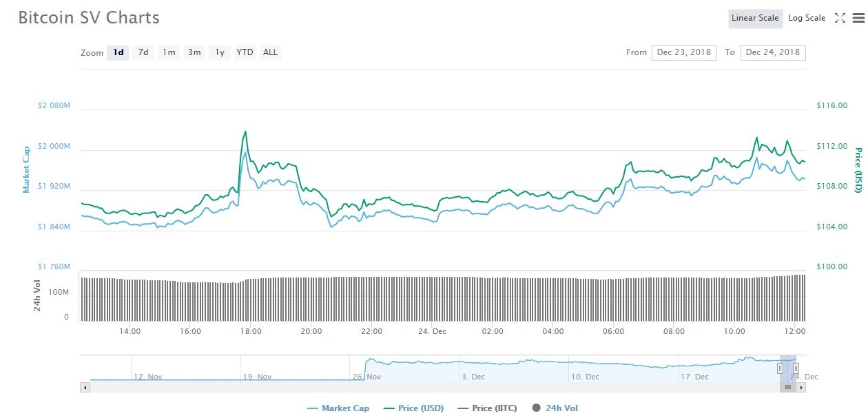
Task: Click the 14:00 time axis label
Action: (130, 331)
